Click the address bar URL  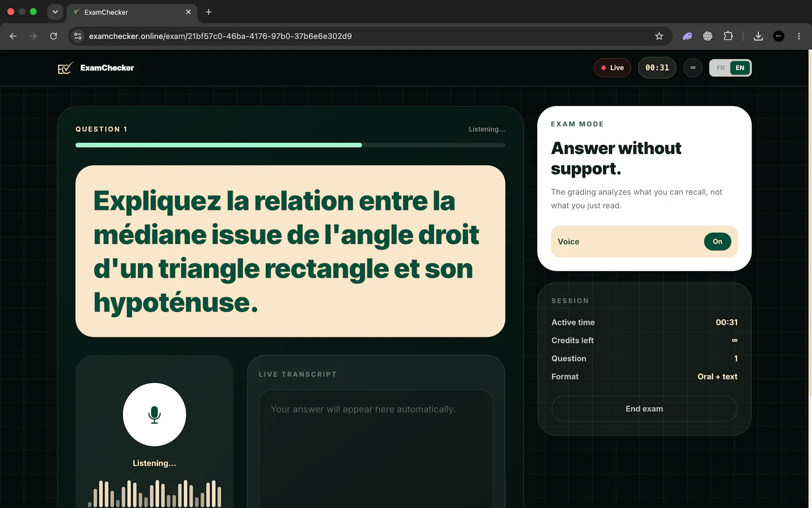pos(220,36)
